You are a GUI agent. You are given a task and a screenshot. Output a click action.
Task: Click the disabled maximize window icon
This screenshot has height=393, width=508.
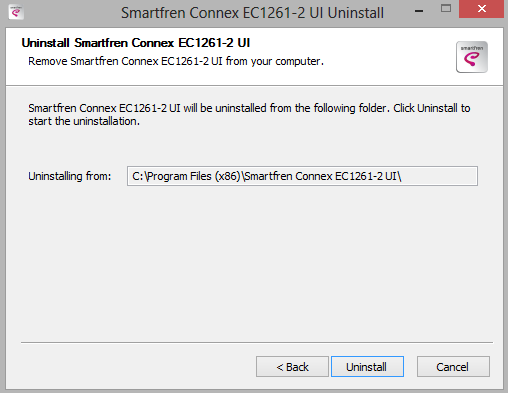pos(446,8)
